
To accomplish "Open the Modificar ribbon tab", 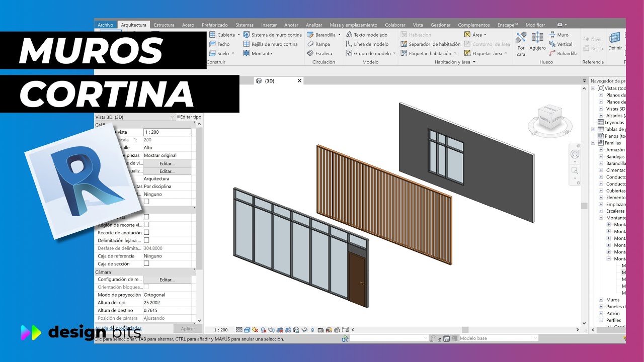I will pyautogui.click(x=535, y=25).
